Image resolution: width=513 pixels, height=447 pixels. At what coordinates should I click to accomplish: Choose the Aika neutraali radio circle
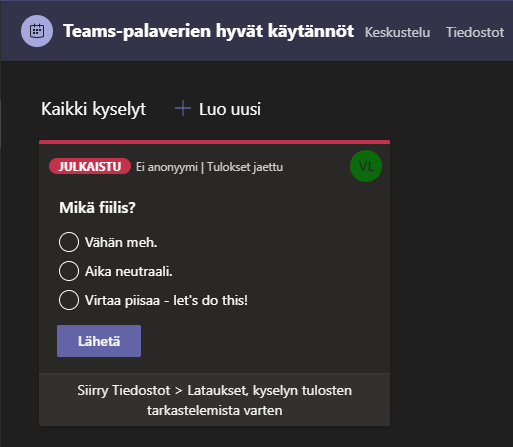pyautogui.click(x=69, y=271)
